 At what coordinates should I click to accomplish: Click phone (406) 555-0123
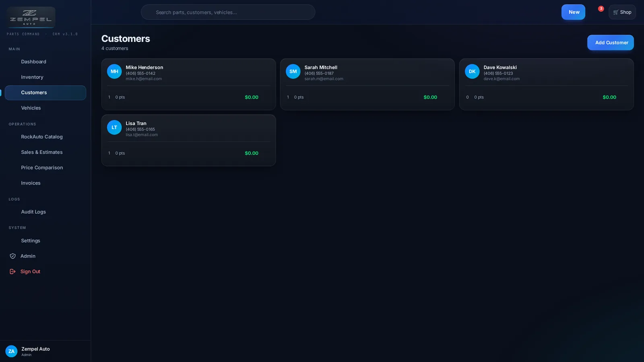tap(498, 73)
